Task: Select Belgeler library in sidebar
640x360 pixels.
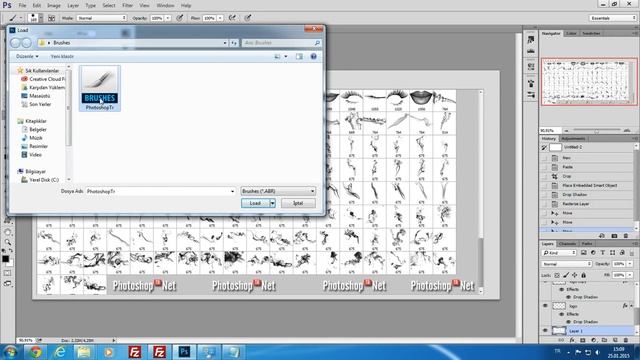Action: pyautogui.click(x=38, y=129)
